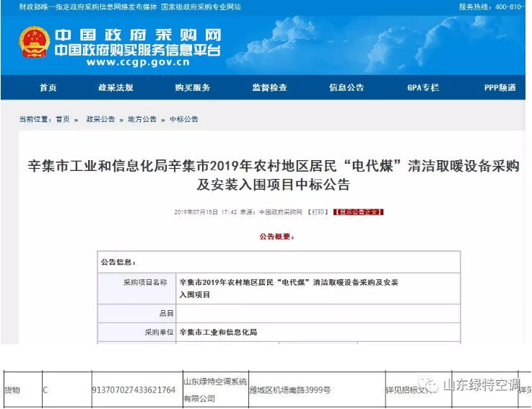Click the 政采公告 breadcrumb link
532x409 pixels.
[x=100, y=119]
